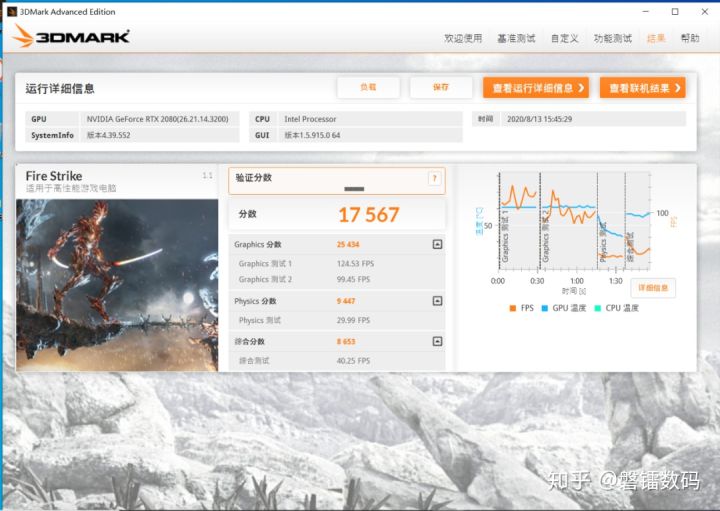Collapse the Physics 分数 section

(437, 301)
